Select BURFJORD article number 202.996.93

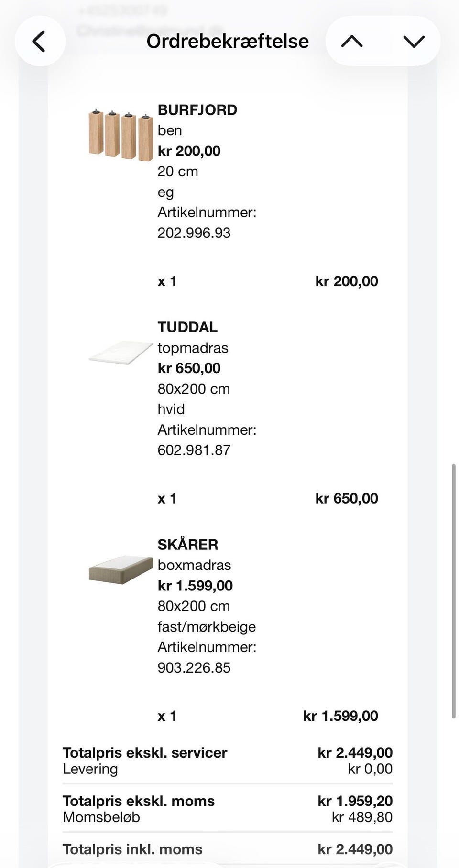[x=194, y=233]
